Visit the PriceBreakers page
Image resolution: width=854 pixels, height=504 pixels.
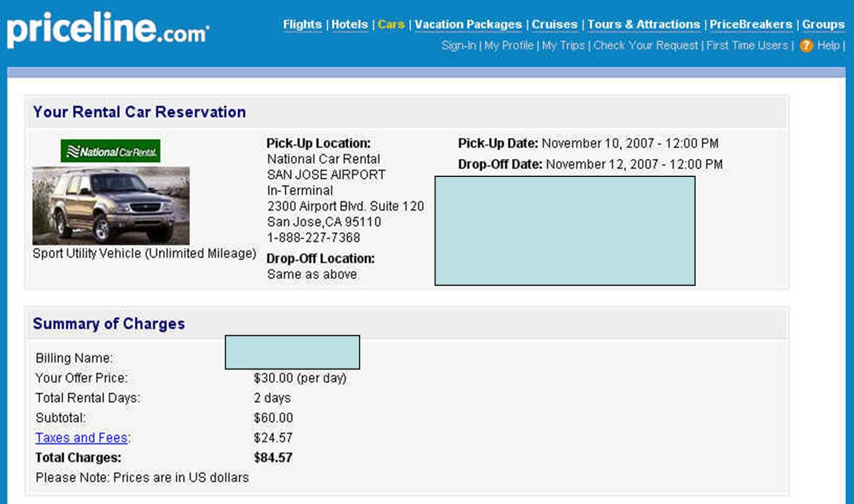751,24
